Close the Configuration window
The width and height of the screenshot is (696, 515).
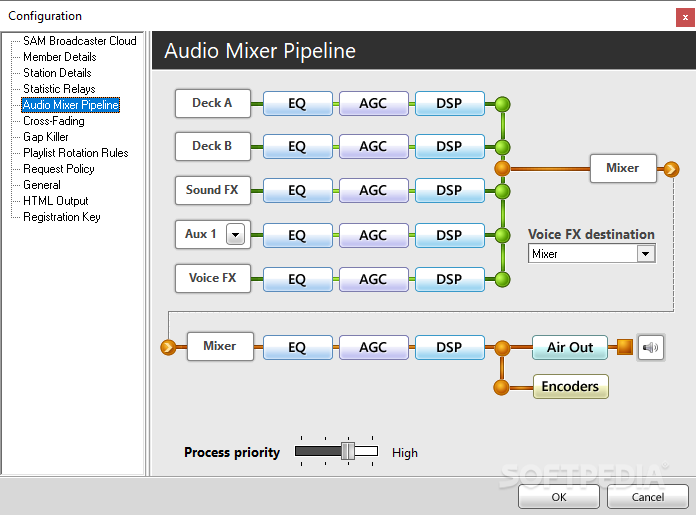pos(685,18)
